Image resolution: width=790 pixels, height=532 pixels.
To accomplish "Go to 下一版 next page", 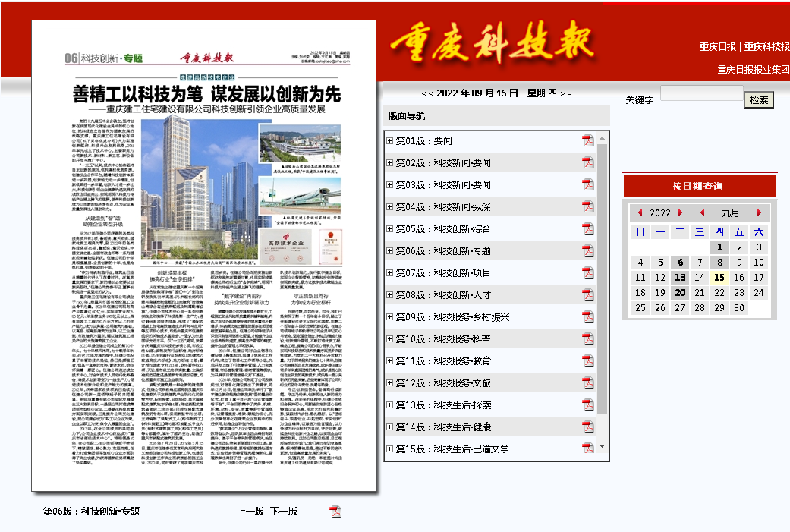I will pyautogui.click(x=284, y=512).
